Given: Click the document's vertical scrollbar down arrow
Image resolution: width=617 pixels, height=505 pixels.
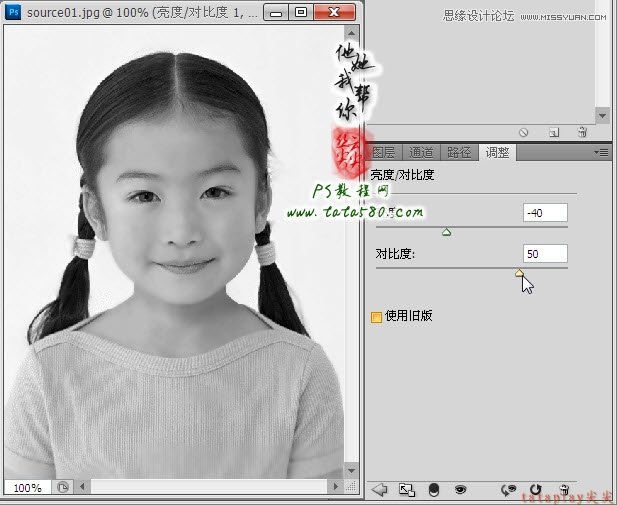Looking at the screenshot, I should click(x=351, y=471).
